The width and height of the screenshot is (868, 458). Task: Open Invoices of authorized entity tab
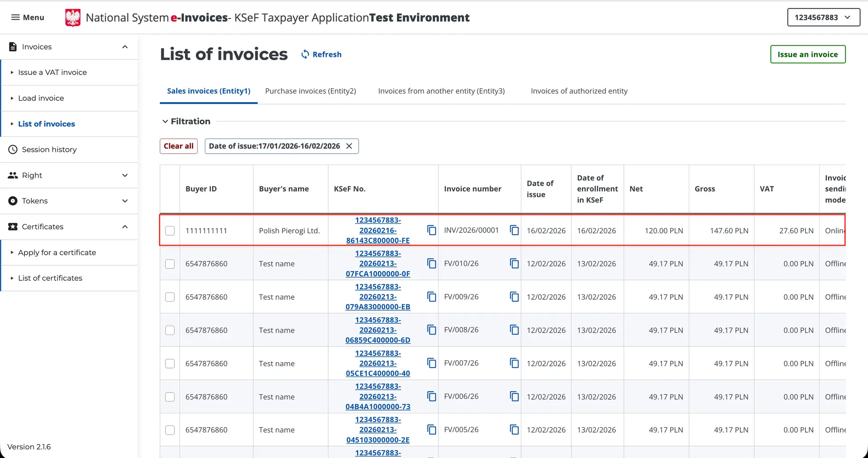pos(579,91)
